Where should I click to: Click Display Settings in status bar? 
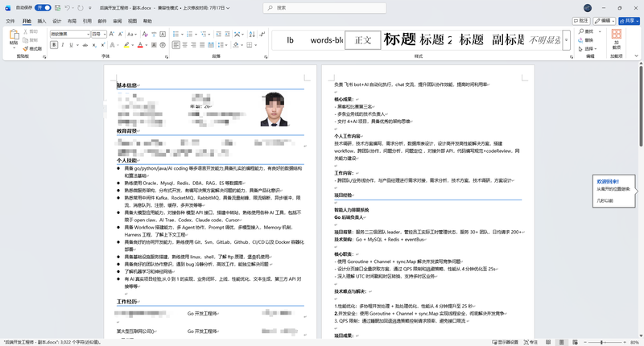click(506, 342)
